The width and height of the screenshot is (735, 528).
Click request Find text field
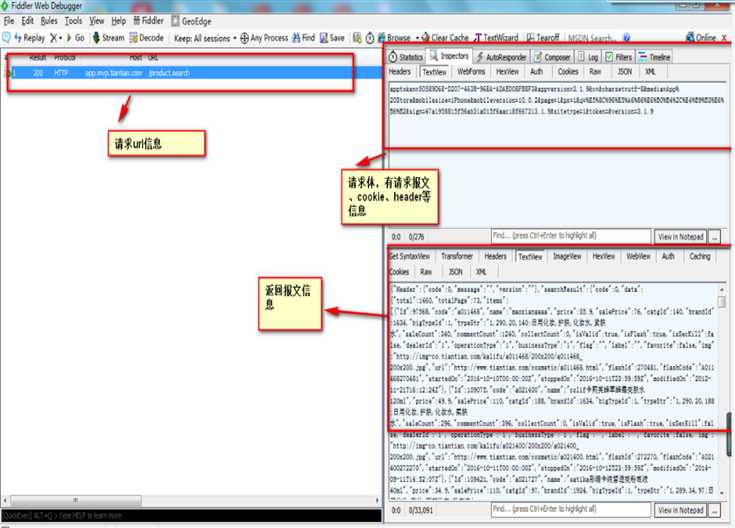570,236
